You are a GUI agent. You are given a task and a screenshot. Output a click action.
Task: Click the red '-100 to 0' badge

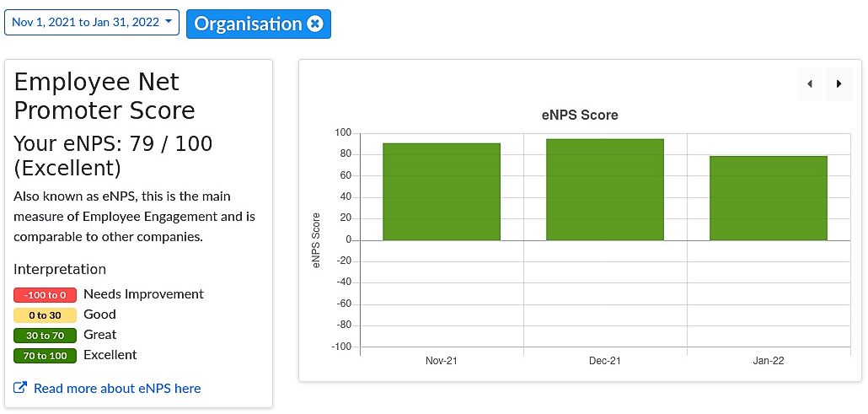tap(46, 295)
